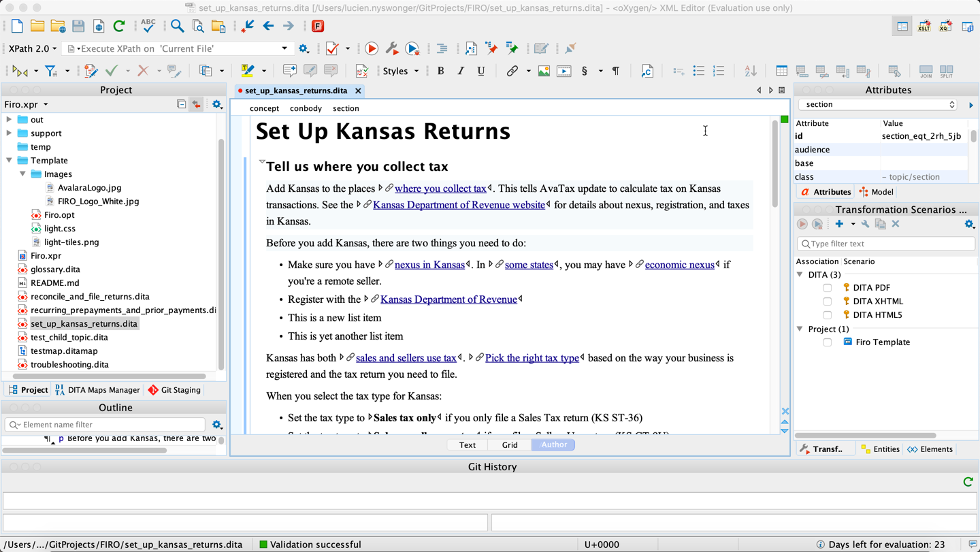Click the red F toolbar icon
This screenshot has height=552, width=980.
coord(318,27)
